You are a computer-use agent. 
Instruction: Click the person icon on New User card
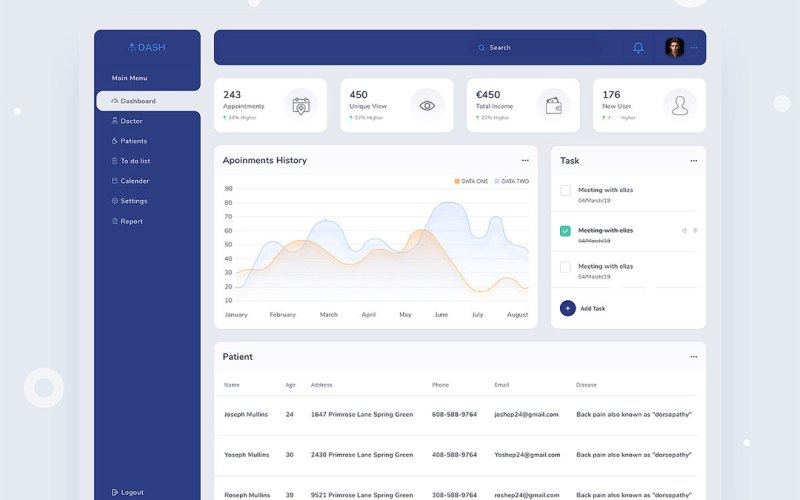(x=680, y=106)
